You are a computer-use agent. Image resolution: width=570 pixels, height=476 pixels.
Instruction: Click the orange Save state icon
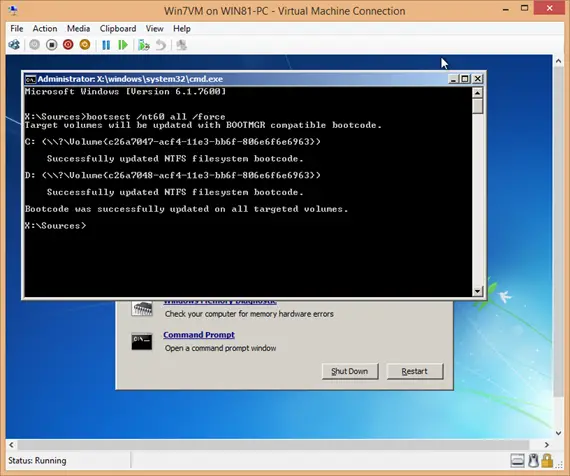click(85, 45)
